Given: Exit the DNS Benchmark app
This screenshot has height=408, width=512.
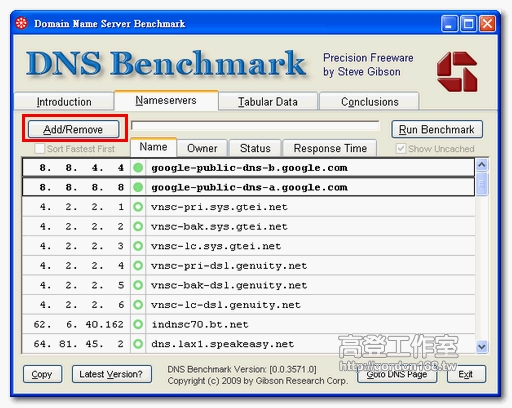Looking at the screenshot, I should tap(466, 374).
